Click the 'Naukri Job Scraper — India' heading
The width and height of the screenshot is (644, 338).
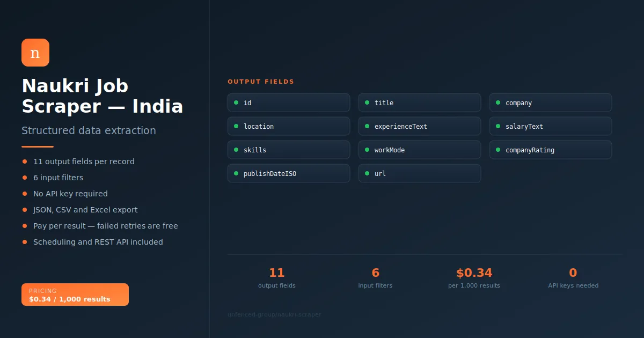(x=103, y=96)
